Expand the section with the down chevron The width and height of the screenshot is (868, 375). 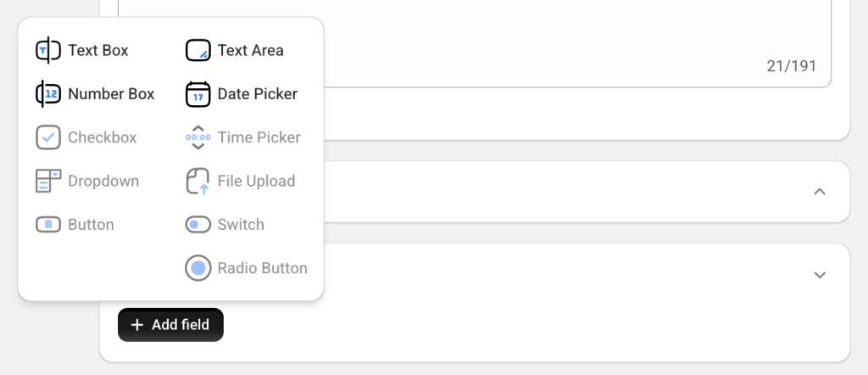(820, 275)
